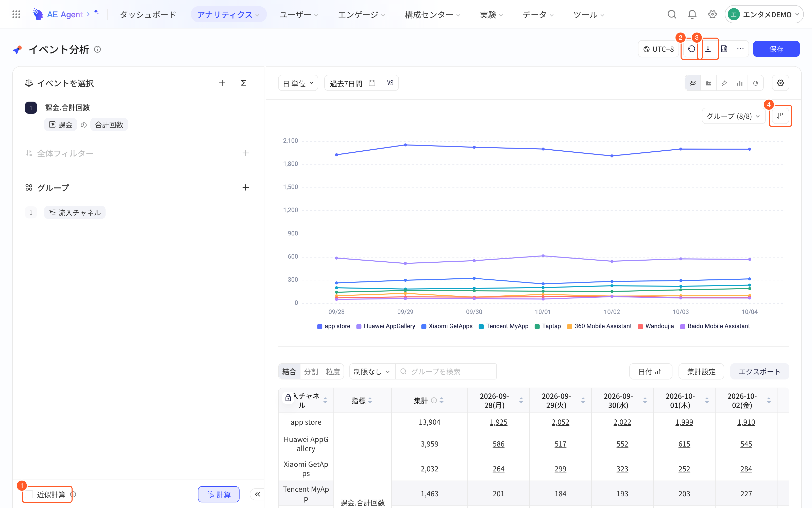Viewport: 812px width, 508px height.
Task: Go to ダッシュボード menu item
Action: tap(148, 14)
